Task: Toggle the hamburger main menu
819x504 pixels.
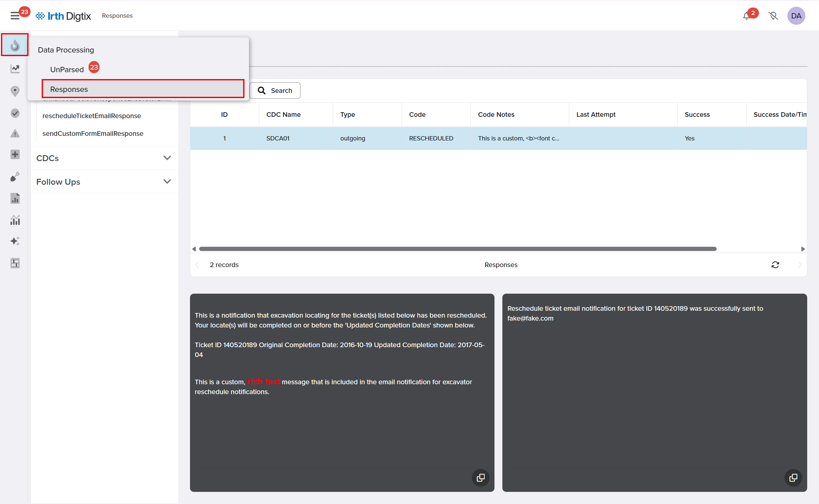Action: [x=15, y=16]
